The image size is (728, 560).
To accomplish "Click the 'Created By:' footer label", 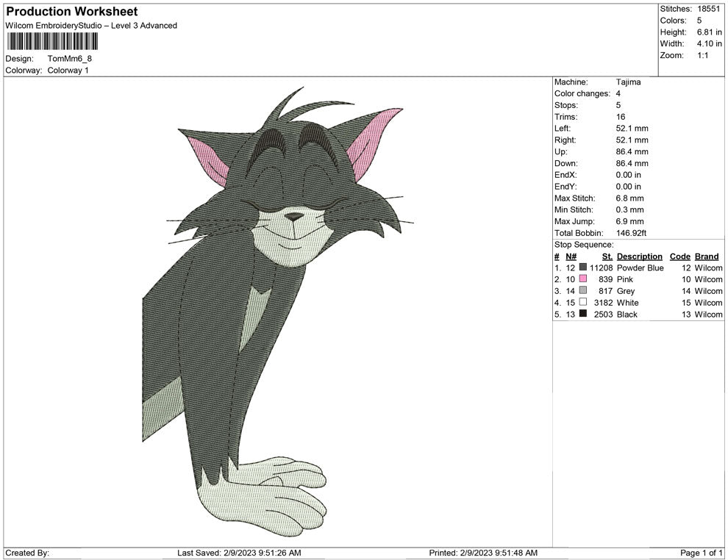I will [x=27, y=553].
